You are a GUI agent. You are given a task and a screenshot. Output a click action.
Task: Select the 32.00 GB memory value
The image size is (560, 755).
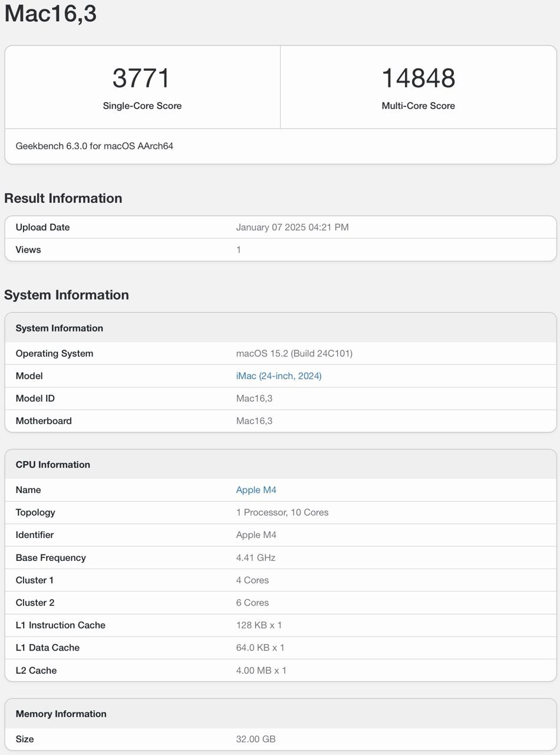[x=256, y=738]
